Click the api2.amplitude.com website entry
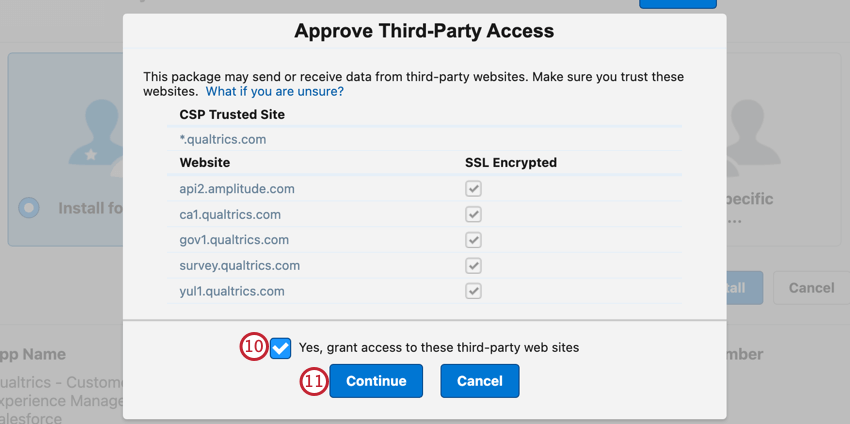The height and width of the screenshot is (424, 850). (237, 188)
